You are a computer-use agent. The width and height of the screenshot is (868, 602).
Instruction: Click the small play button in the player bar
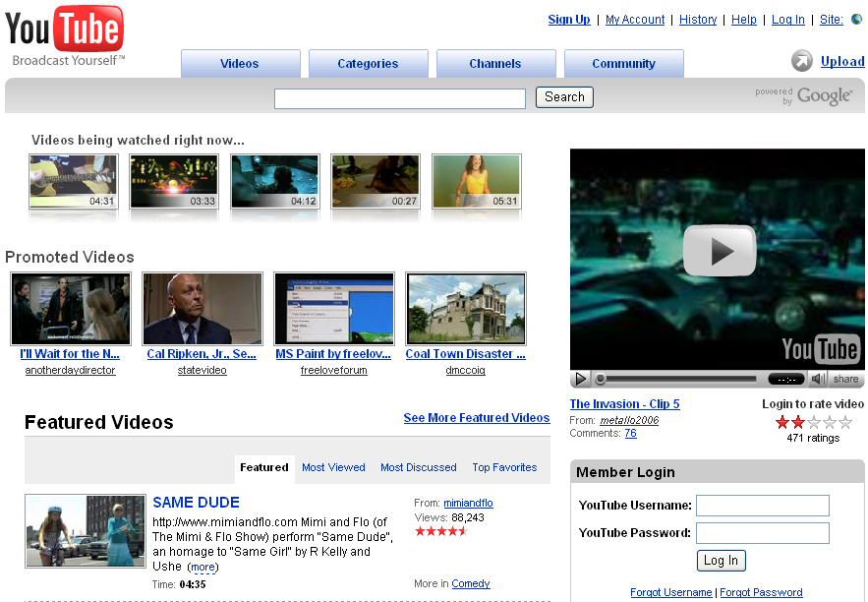(581, 379)
